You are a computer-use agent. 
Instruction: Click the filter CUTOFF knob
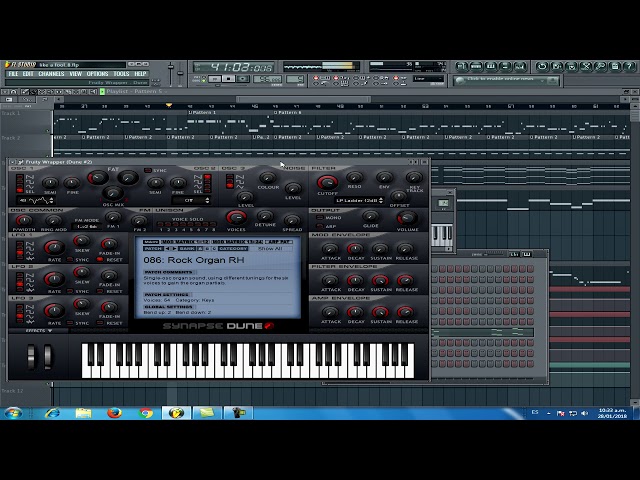pyautogui.click(x=327, y=182)
